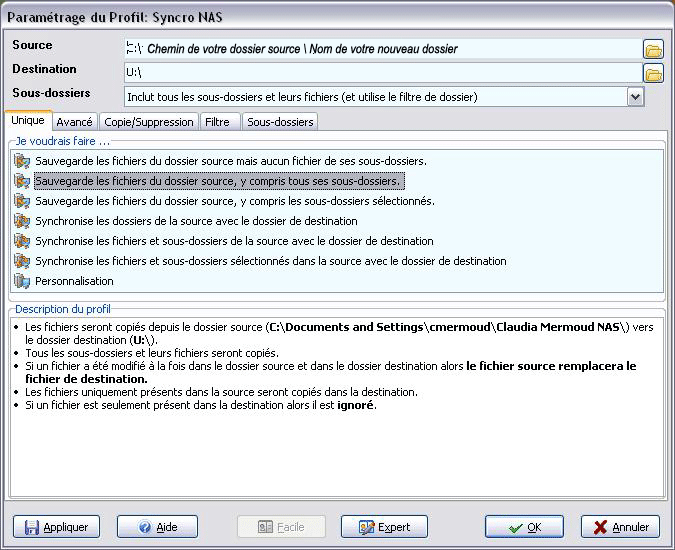The image size is (675, 550).
Task: Open the Copie/Suppression tab
Action: [x=149, y=122]
